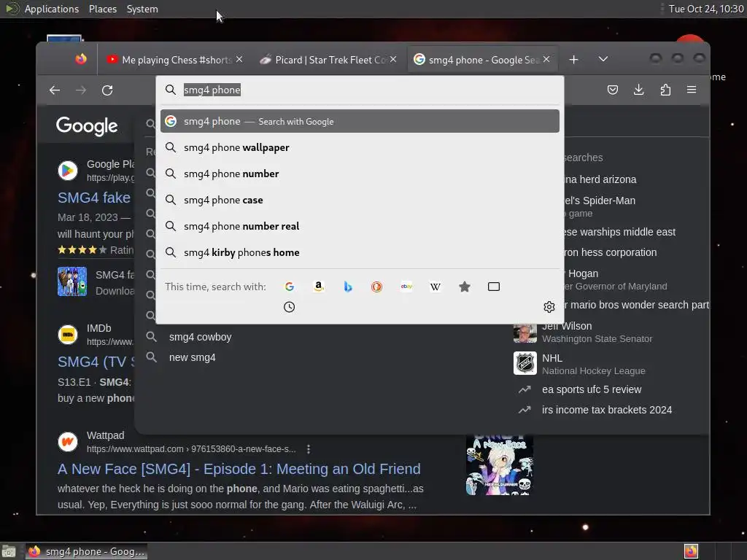Open the Applications menu

coord(52,9)
